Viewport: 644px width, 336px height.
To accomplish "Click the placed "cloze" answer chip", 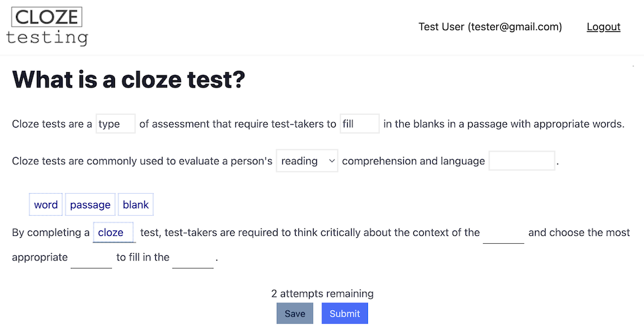I will (x=112, y=232).
